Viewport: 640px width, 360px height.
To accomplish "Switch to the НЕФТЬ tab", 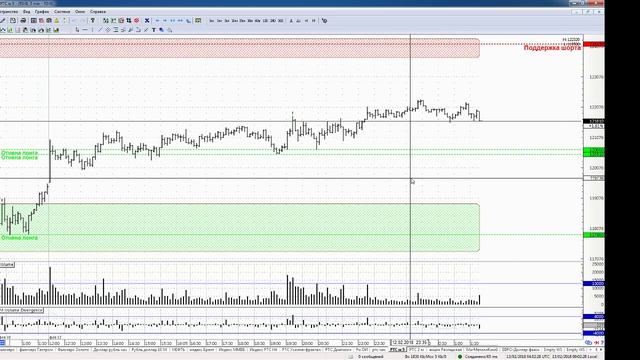I will (178, 350).
